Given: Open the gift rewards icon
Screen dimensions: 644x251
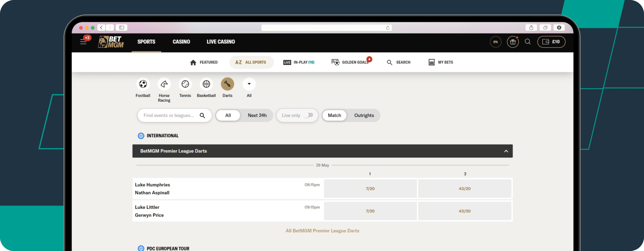Looking at the screenshot, I should tap(513, 42).
